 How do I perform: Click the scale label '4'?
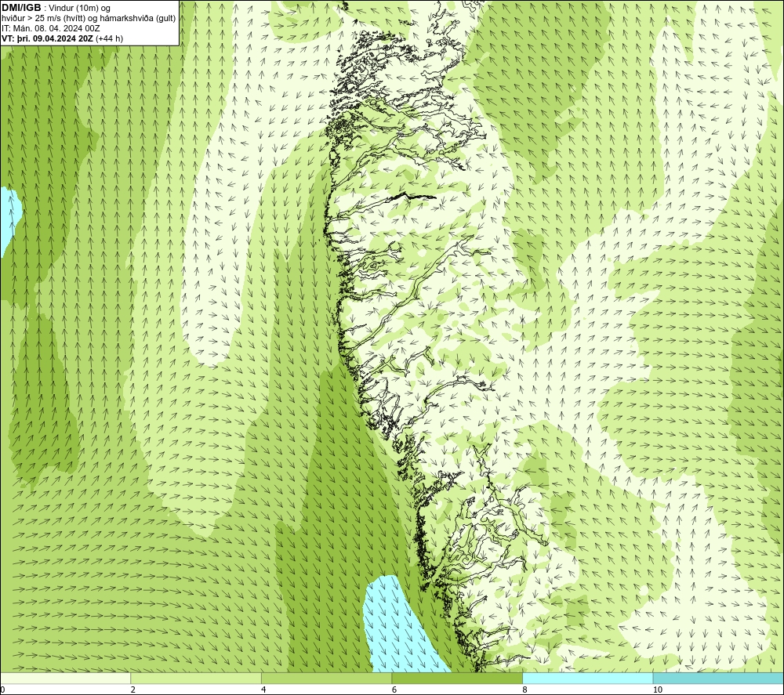point(263,690)
